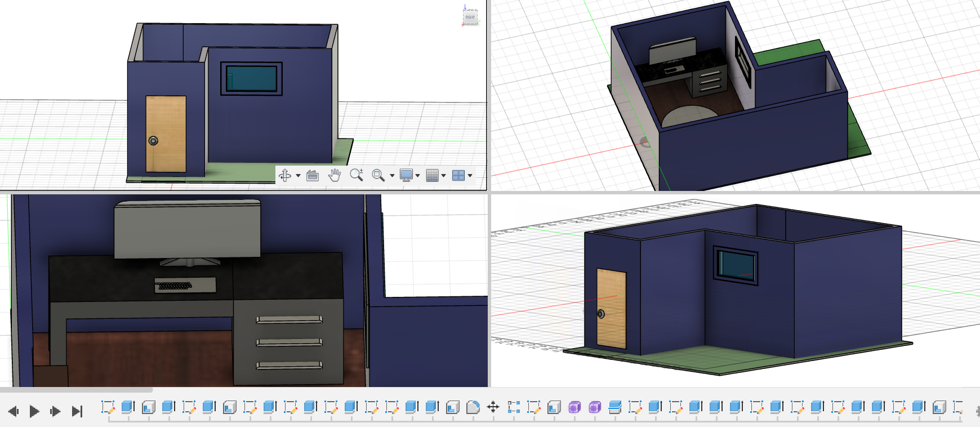Expand the Grid and Snaps dropdown arrow
The image size is (980, 427).
click(444, 176)
